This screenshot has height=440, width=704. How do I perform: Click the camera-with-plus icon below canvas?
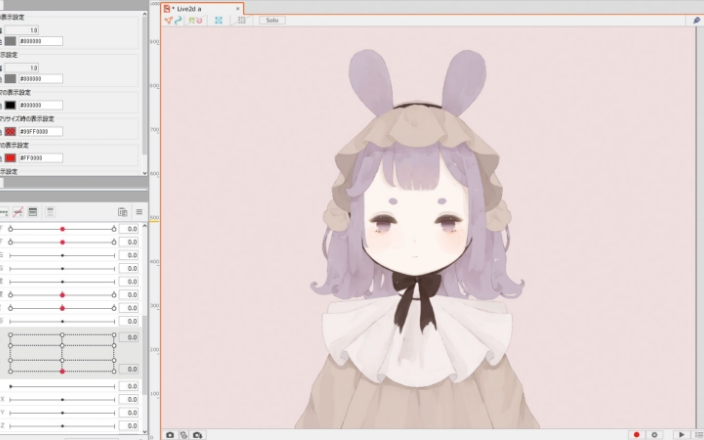[x=197, y=435]
